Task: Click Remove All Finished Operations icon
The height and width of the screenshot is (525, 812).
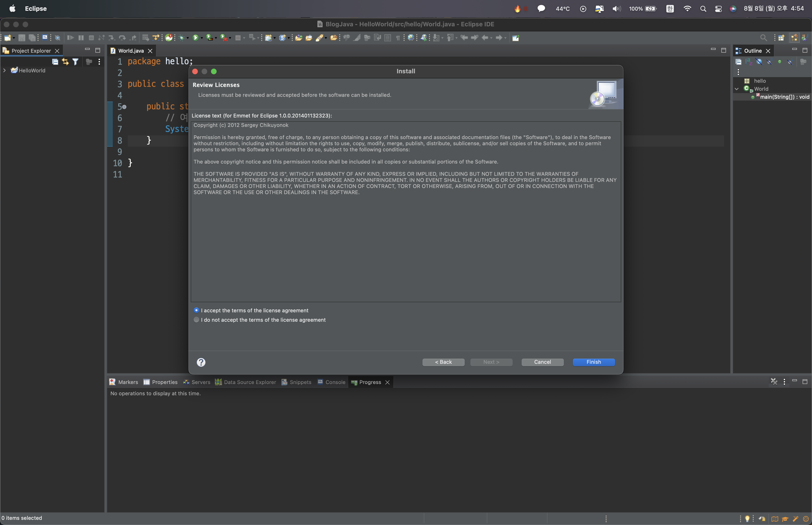Action: (774, 381)
